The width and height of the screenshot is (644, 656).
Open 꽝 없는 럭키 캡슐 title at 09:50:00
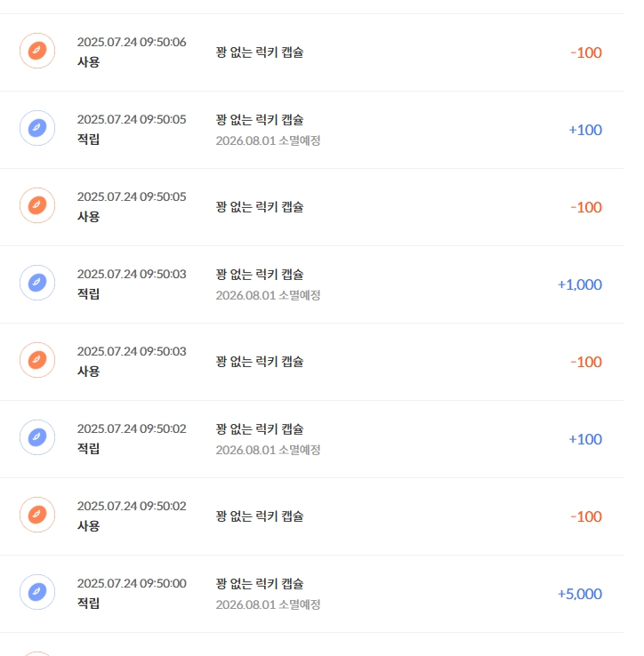pos(260,584)
